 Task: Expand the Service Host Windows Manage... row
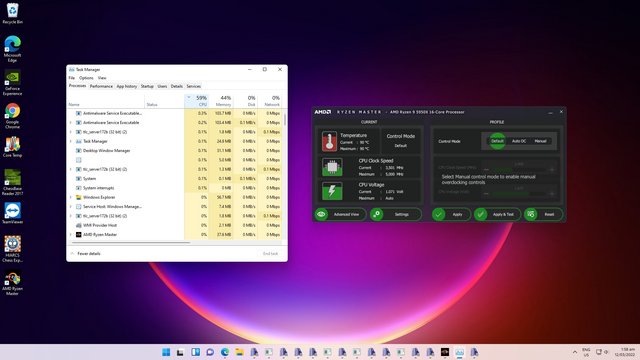coord(71,207)
